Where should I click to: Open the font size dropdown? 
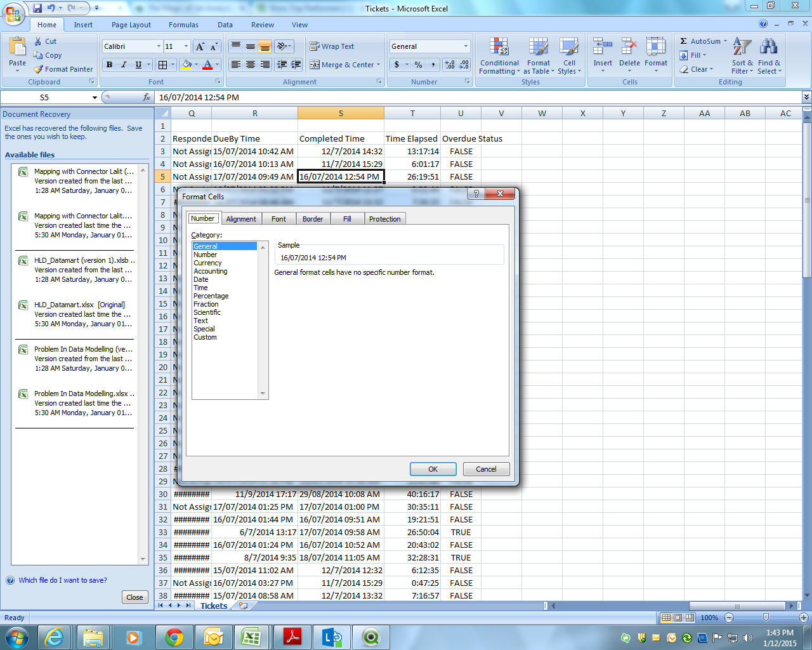[x=186, y=46]
